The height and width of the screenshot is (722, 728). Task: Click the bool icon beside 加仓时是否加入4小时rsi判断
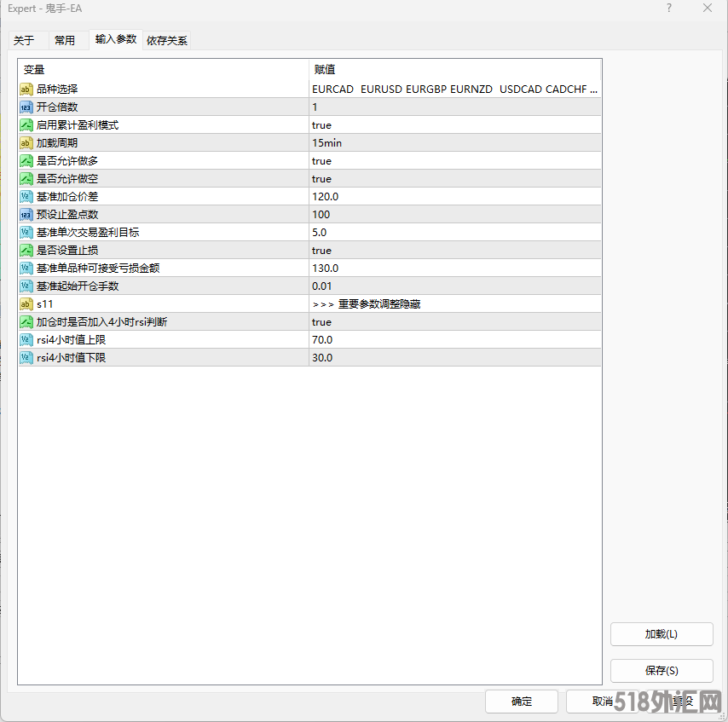tap(26, 321)
